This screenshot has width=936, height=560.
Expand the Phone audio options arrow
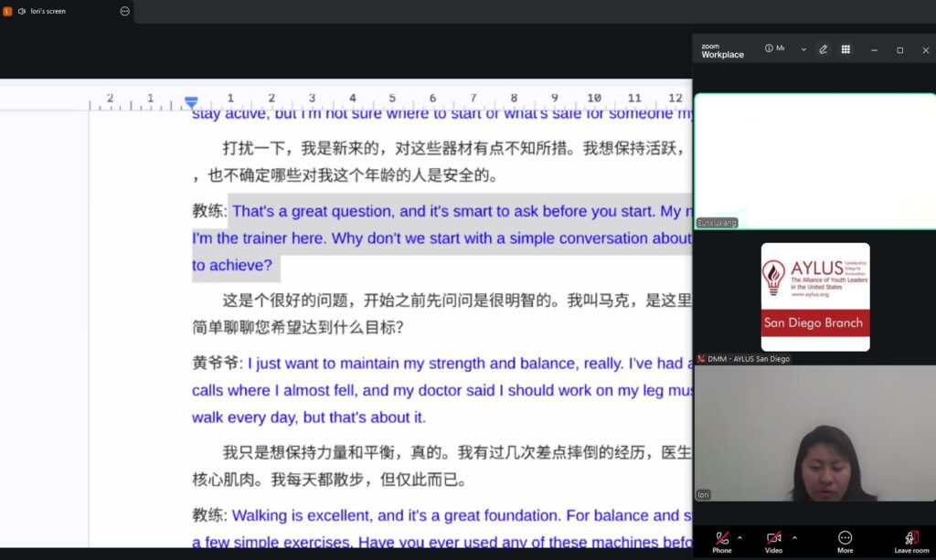pyautogui.click(x=739, y=537)
